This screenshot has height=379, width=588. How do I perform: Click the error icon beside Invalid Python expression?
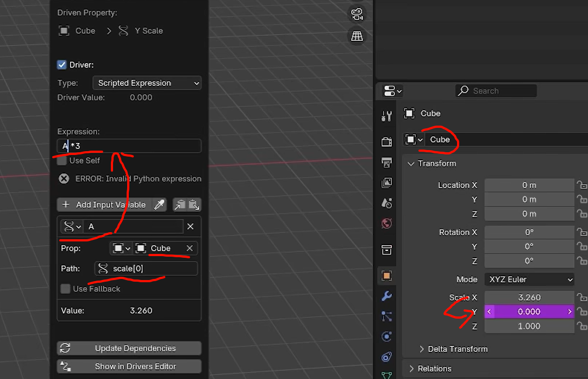(x=64, y=178)
